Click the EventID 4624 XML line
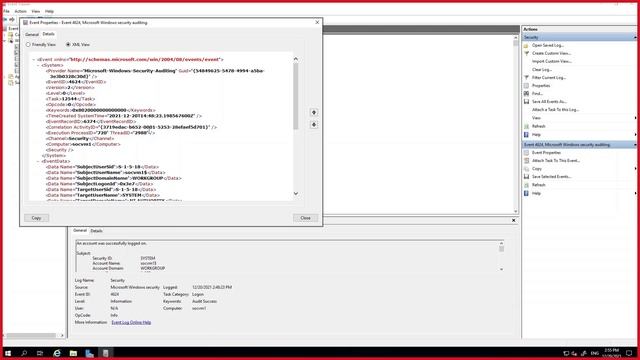 click(x=76, y=82)
